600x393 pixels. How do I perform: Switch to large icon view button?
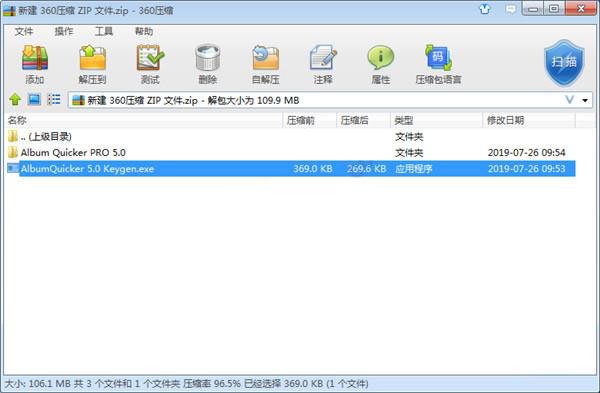pos(34,100)
